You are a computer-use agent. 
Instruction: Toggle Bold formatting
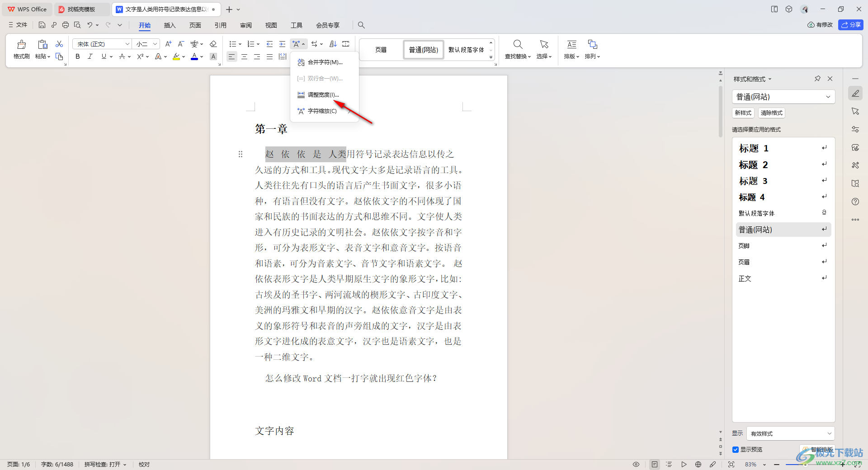[x=78, y=56]
